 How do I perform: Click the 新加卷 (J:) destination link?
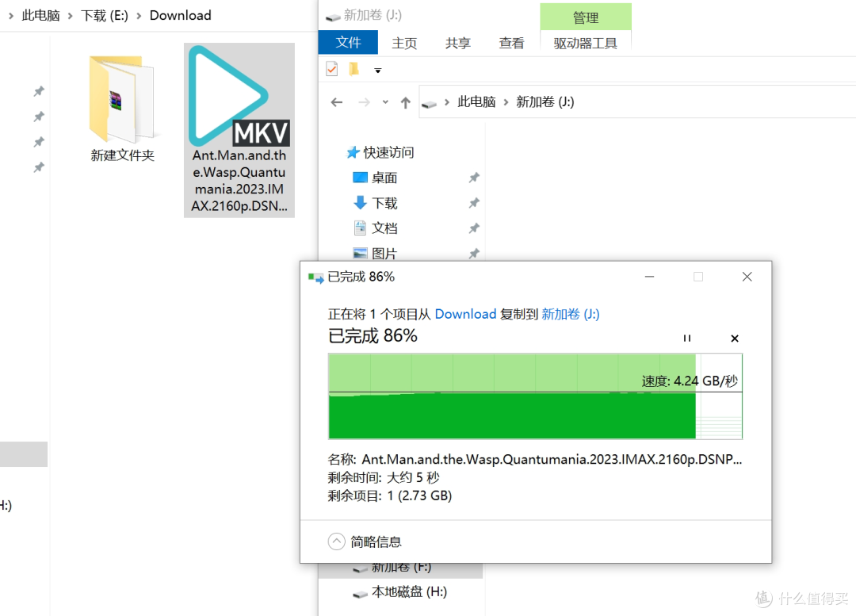pos(570,314)
